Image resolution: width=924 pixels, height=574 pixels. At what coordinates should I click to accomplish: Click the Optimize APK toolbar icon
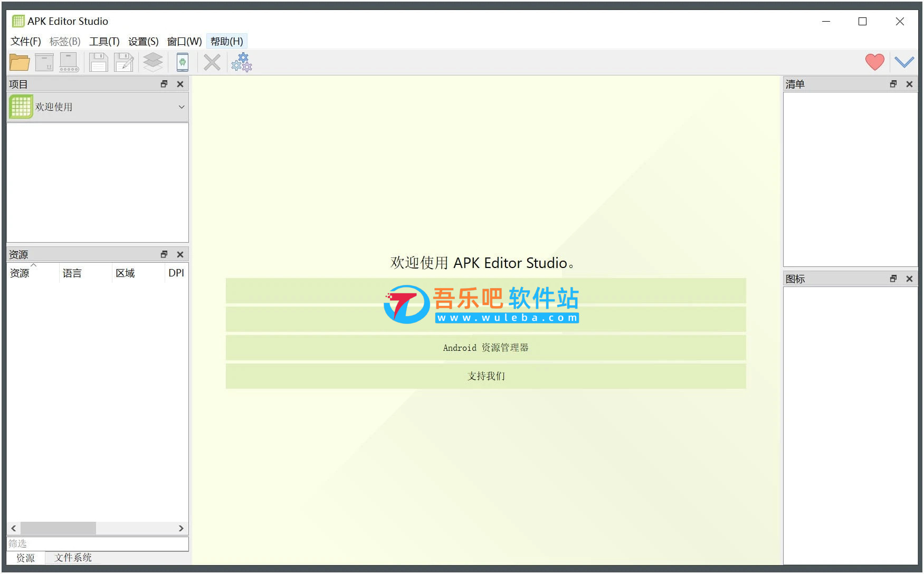[x=44, y=62]
